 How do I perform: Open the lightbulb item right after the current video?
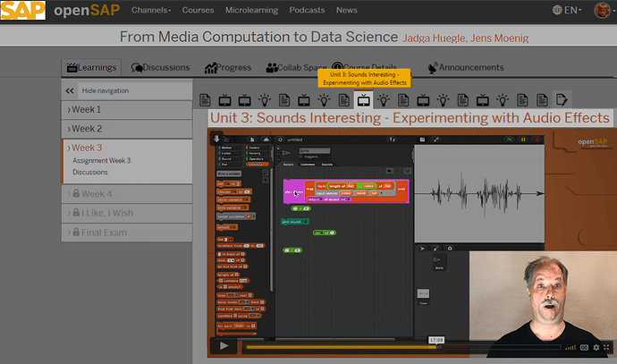tap(384, 100)
